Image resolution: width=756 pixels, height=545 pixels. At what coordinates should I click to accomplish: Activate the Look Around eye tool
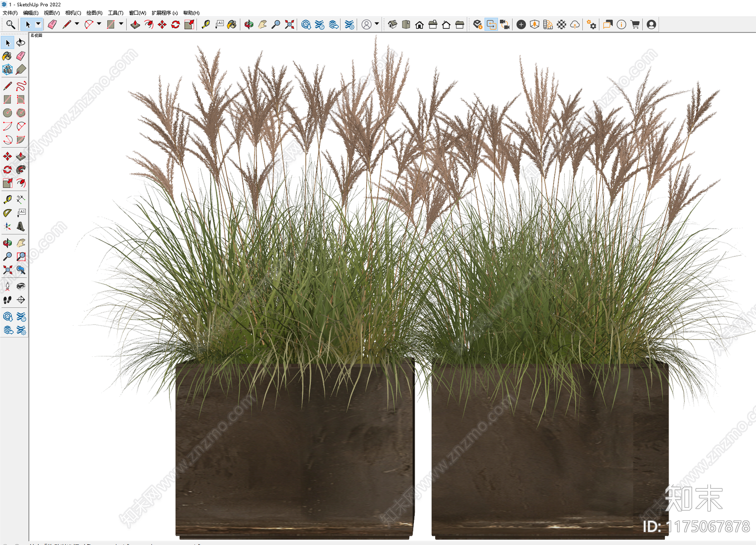(x=21, y=286)
